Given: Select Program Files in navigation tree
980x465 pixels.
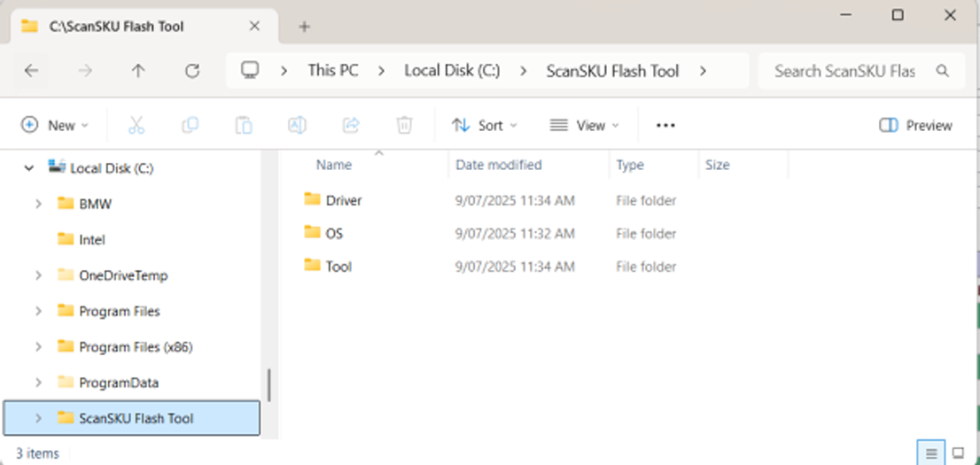Looking at the screenshot, I should [x=120, y=311].
